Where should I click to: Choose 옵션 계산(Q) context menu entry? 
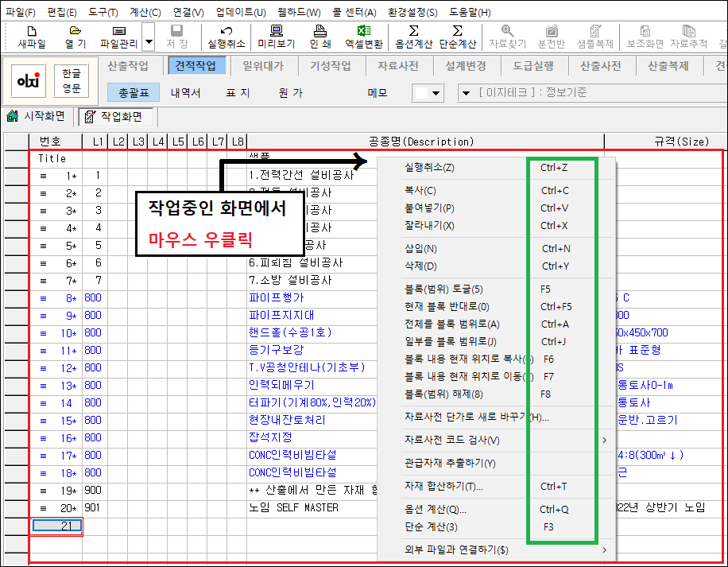[x=496, y=510]
